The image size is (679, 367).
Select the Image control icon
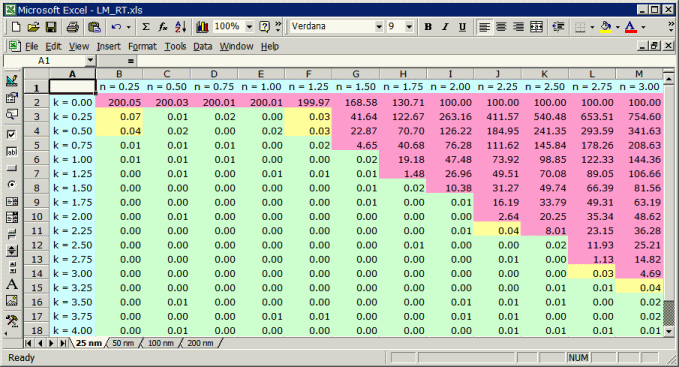[x=12, y=300]
